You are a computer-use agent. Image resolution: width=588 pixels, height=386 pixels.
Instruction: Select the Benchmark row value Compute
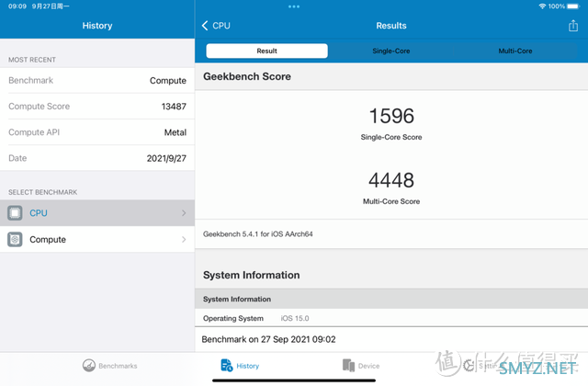click(168, 81)
